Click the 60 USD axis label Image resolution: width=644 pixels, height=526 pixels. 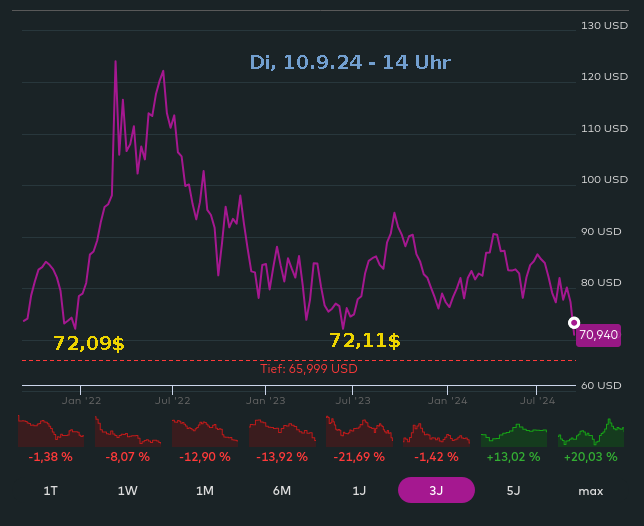[601, 386]
